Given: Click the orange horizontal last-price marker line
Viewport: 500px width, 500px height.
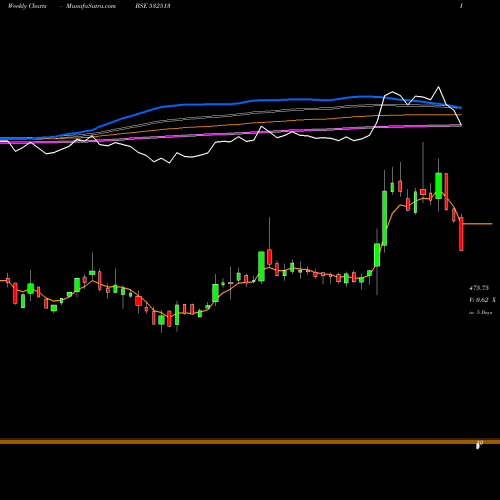Looking at the screenshot, I should (x=478, y=224).
